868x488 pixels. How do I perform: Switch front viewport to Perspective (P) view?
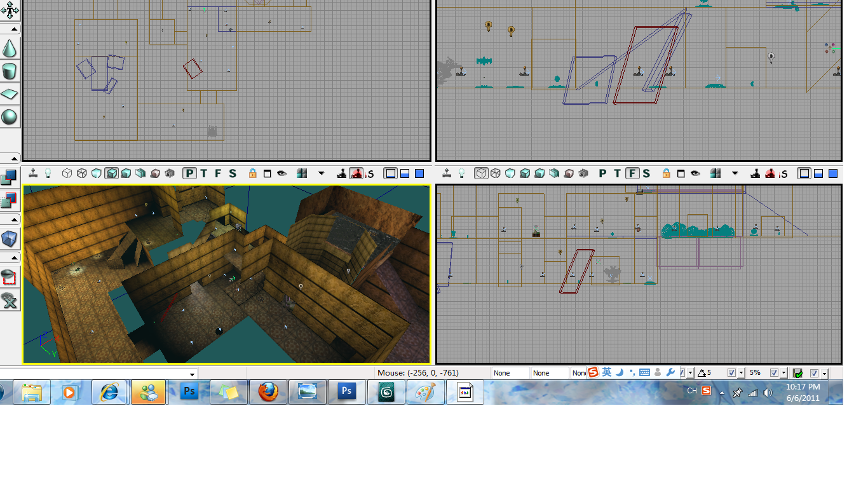603,173
